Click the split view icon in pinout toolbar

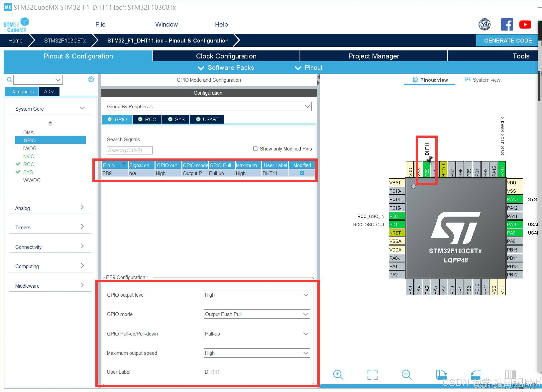click(x=510, y=375)
